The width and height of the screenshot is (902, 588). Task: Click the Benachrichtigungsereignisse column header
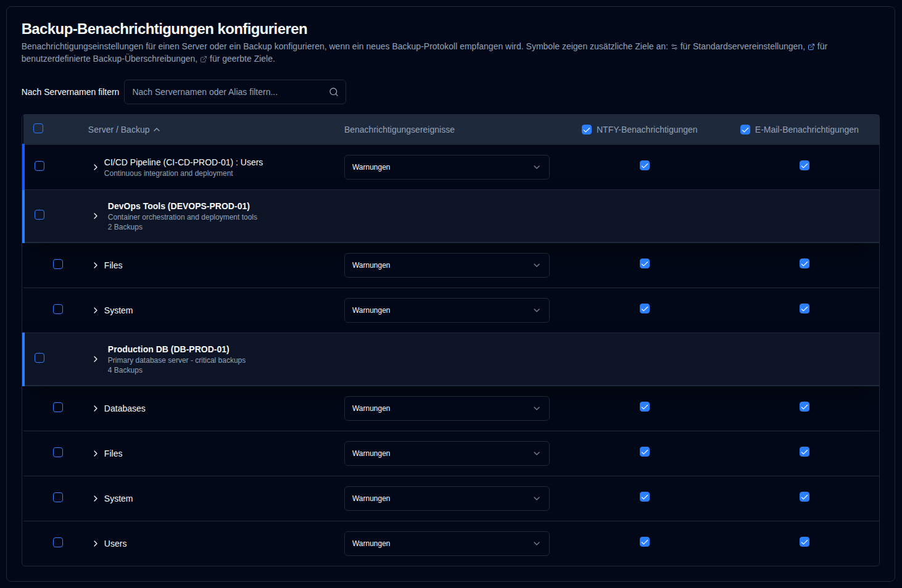(x=399, y=130)
